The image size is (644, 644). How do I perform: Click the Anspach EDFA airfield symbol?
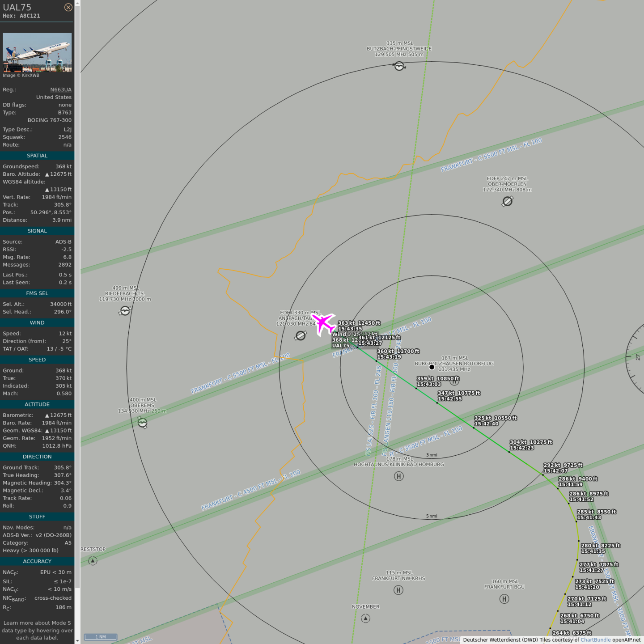click(301, 335)
